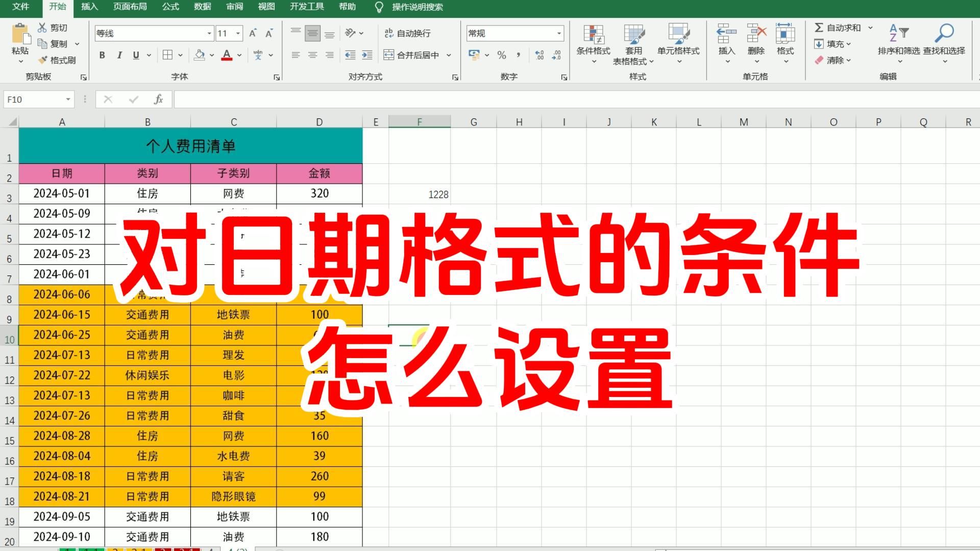This screenshot has height=551, width=980.
Task: Click 自动换行 wrap text button
Action: coord(407,33)
